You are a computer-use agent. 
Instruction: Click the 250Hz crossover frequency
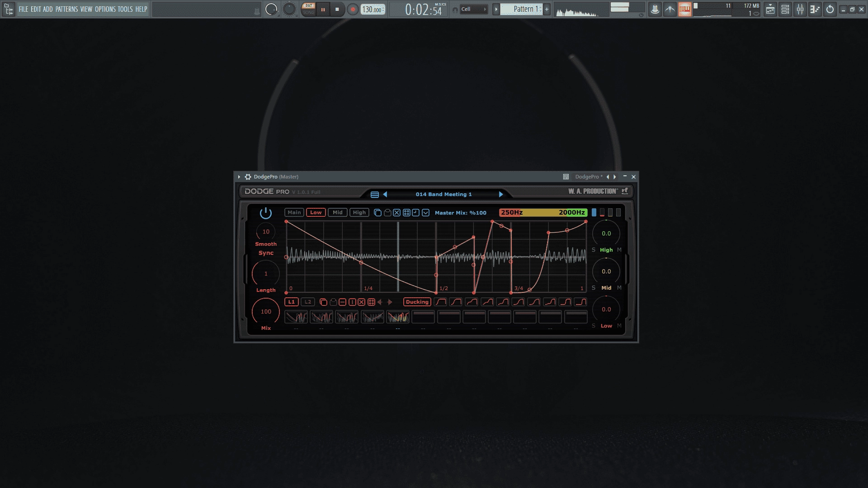pyautogui.click(x=512, y=212)
